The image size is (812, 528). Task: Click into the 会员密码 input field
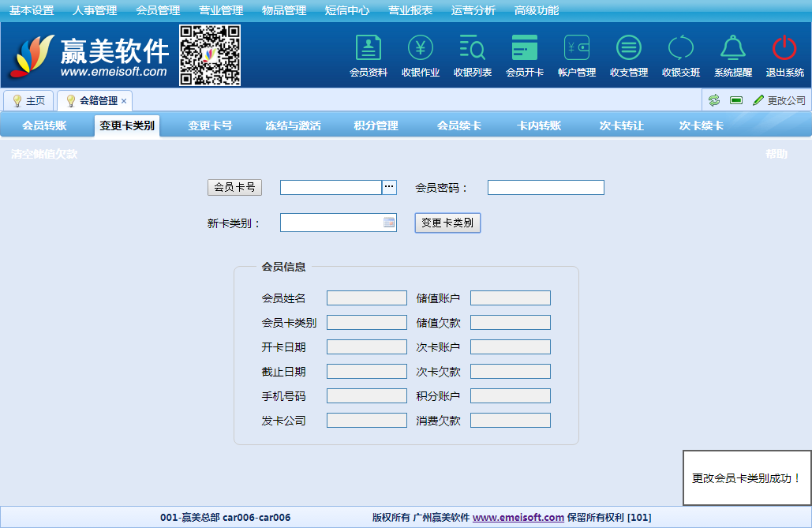pos(545,187)
